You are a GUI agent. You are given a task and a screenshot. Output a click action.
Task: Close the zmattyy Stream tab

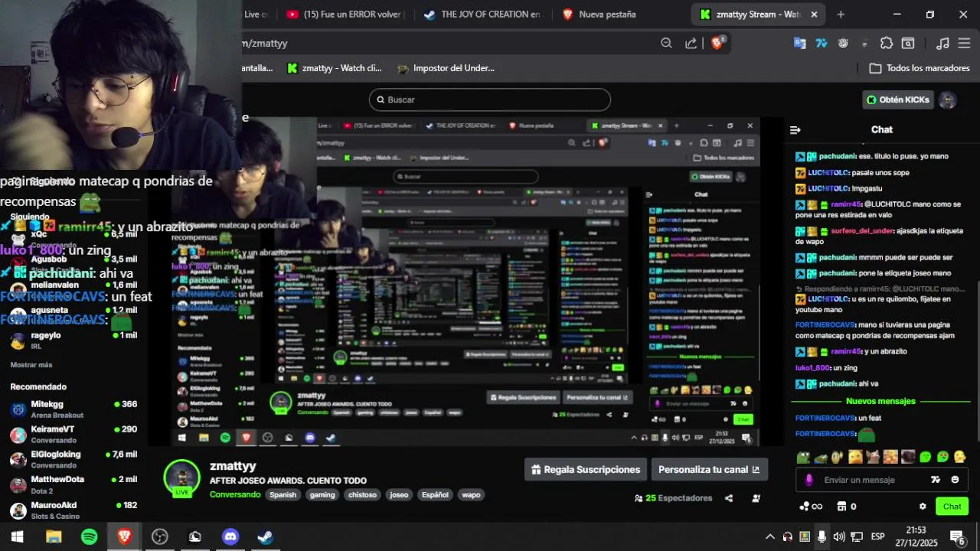(814, 14)
